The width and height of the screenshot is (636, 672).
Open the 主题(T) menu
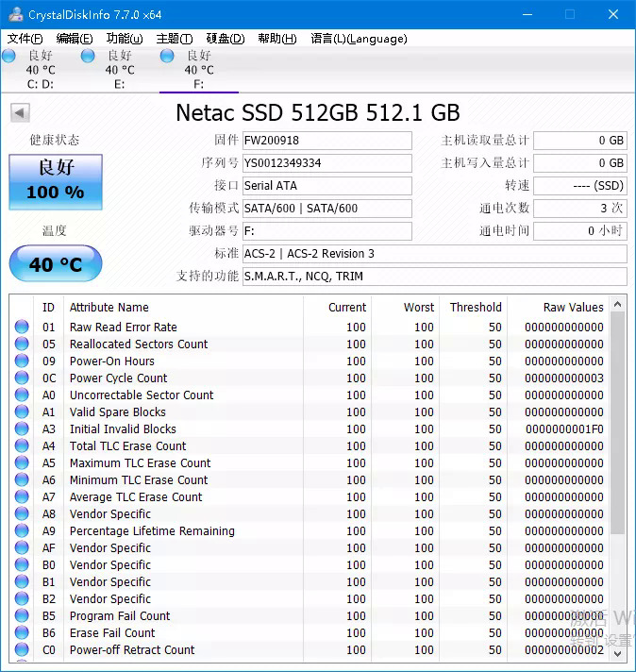point(175,39)
